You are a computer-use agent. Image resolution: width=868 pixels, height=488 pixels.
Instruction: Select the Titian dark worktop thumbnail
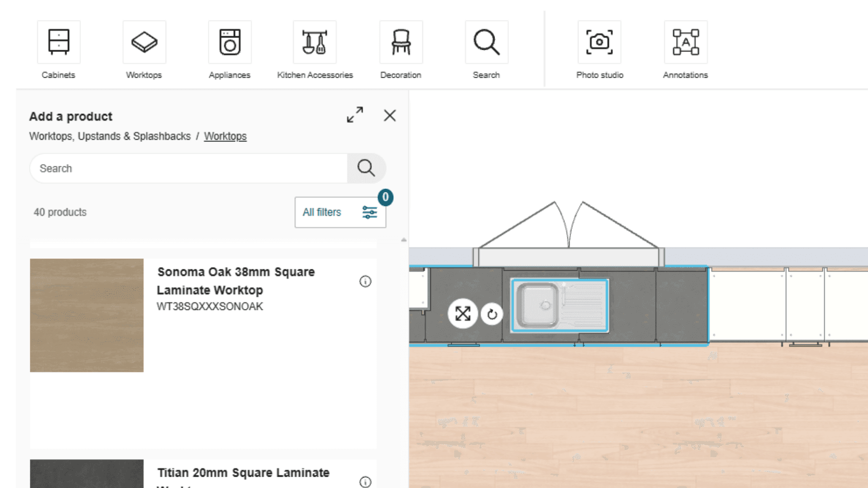point(87,474)
